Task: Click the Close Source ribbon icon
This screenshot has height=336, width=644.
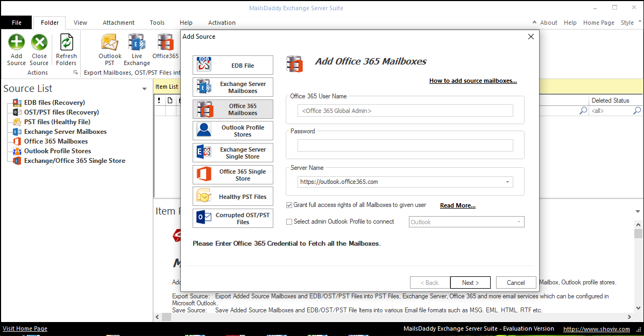Action: [39, 49]
